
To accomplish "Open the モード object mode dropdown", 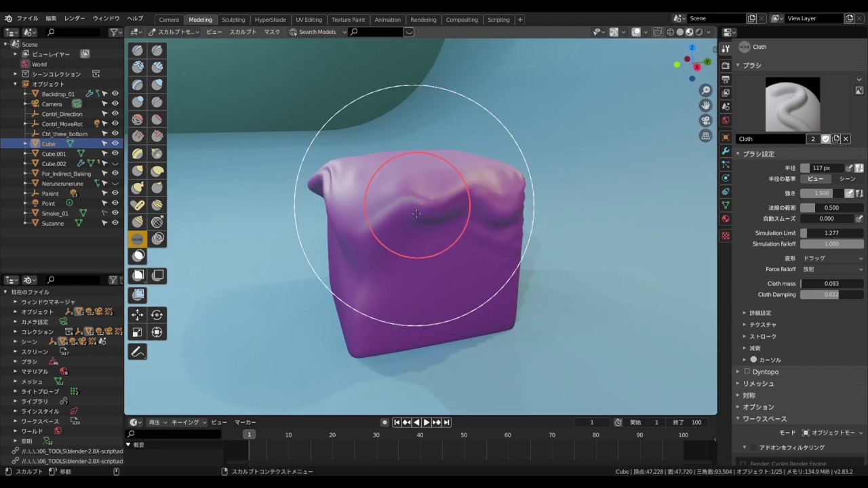I will point(832,432).
